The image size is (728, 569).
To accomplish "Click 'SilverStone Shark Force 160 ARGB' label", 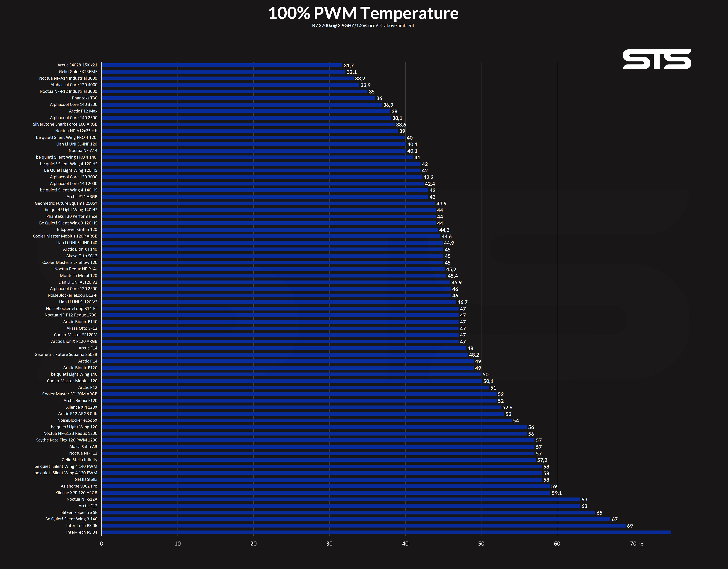I will point(65,124).
